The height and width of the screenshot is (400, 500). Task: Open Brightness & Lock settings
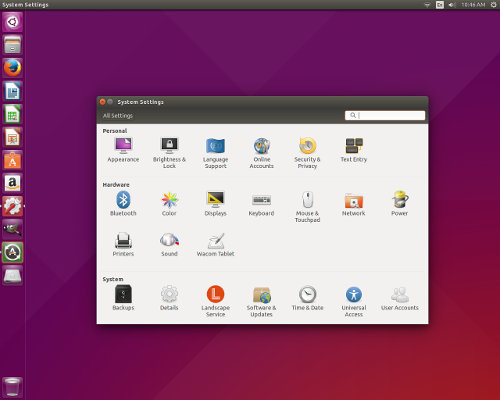[169, 153]
